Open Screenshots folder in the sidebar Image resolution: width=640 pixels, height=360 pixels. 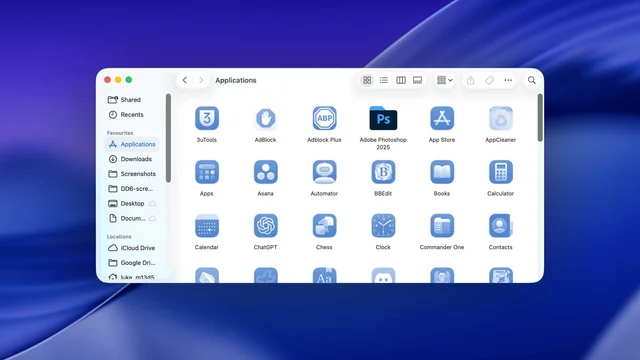(132, 174)
